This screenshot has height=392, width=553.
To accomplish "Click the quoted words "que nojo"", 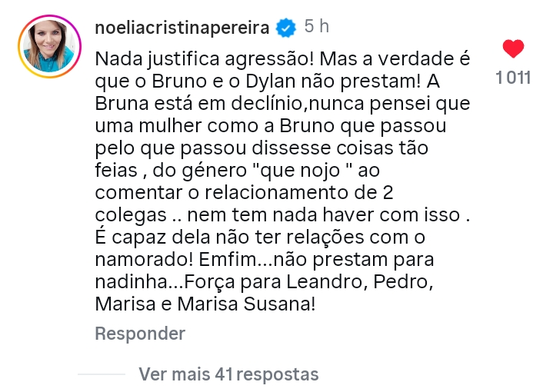I will [298, 171].
